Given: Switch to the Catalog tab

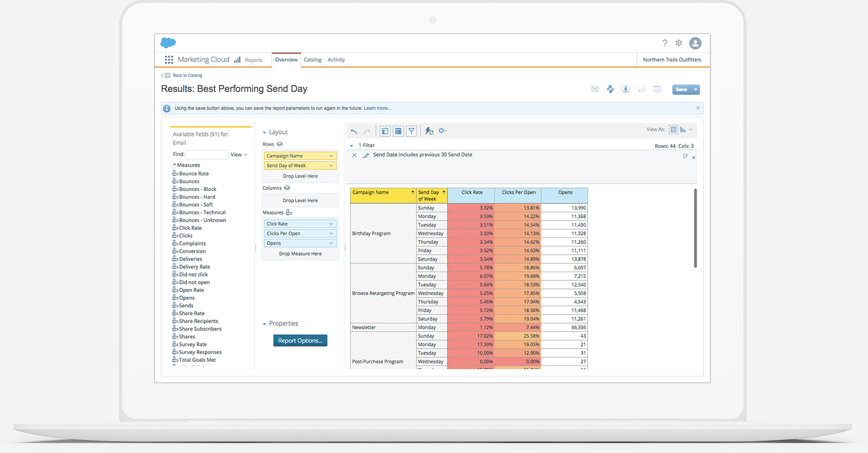Looking at the screenshot, I should pyautogui.click(x=313, y=60).
